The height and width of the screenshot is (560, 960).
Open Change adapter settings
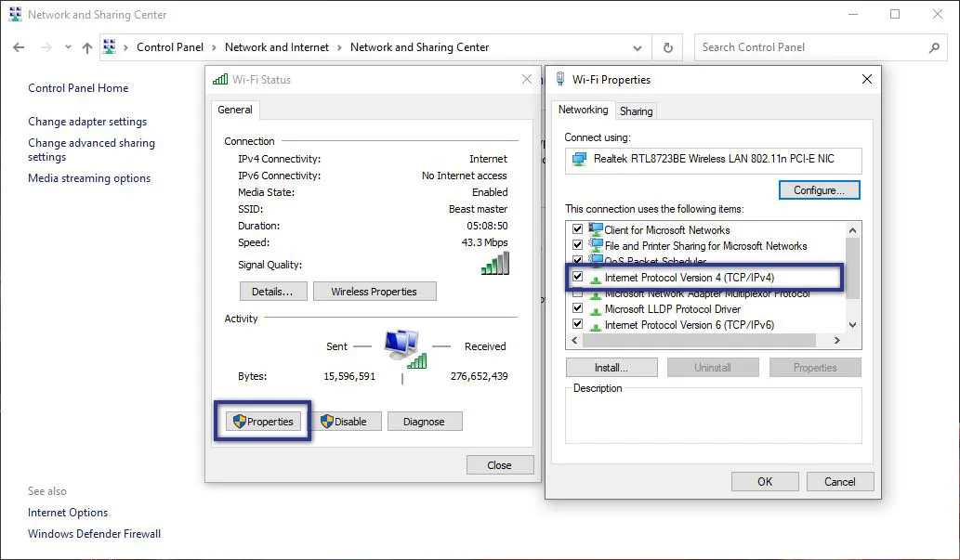pos(86,122)
